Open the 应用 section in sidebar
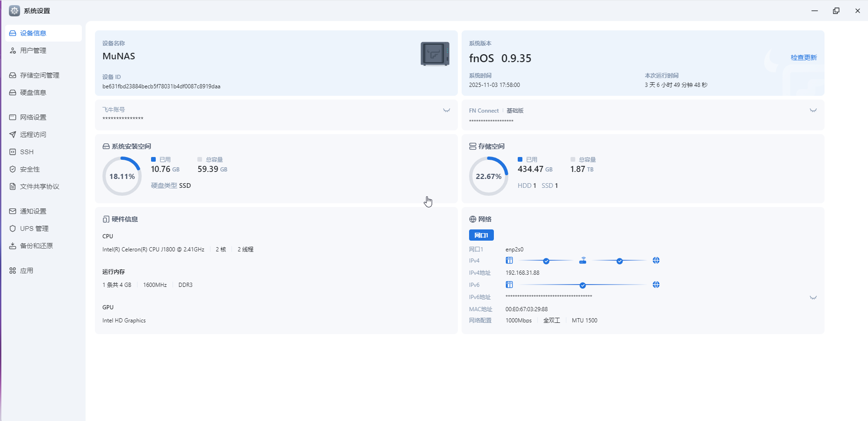 coord(26,271)
